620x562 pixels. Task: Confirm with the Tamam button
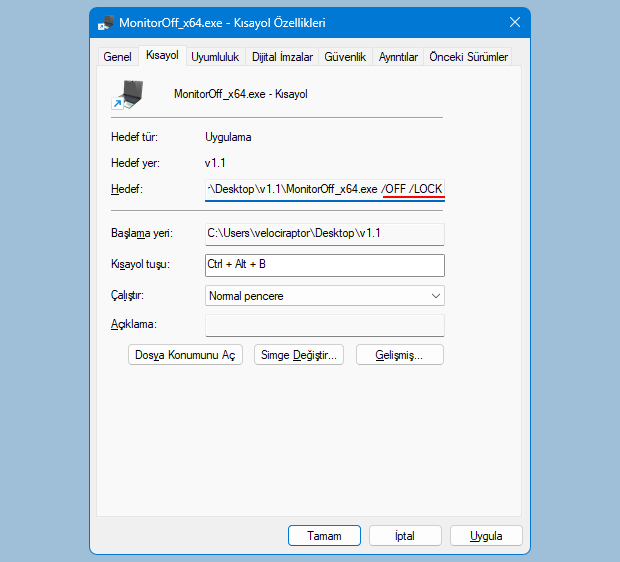324,536
